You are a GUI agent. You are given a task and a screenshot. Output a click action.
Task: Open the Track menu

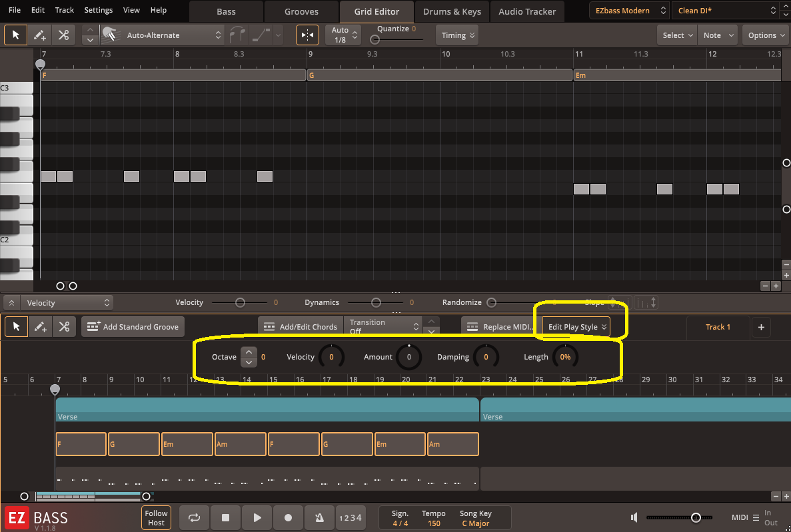[x=65, y=10]
